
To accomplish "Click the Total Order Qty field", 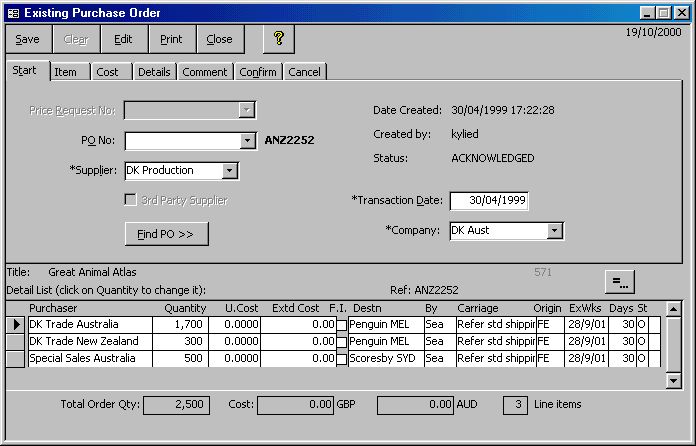I will point(177,405).
